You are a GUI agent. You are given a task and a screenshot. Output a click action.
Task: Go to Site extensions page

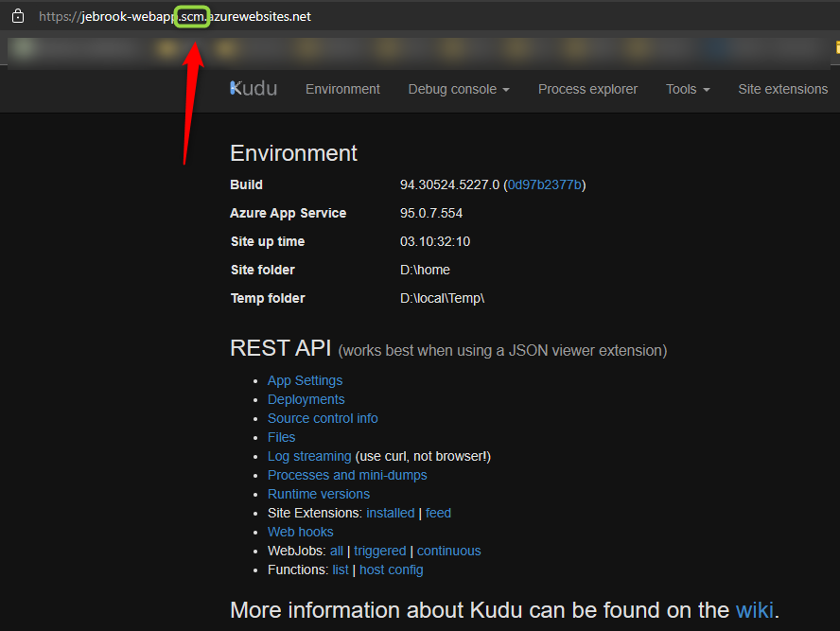(782, 89)
